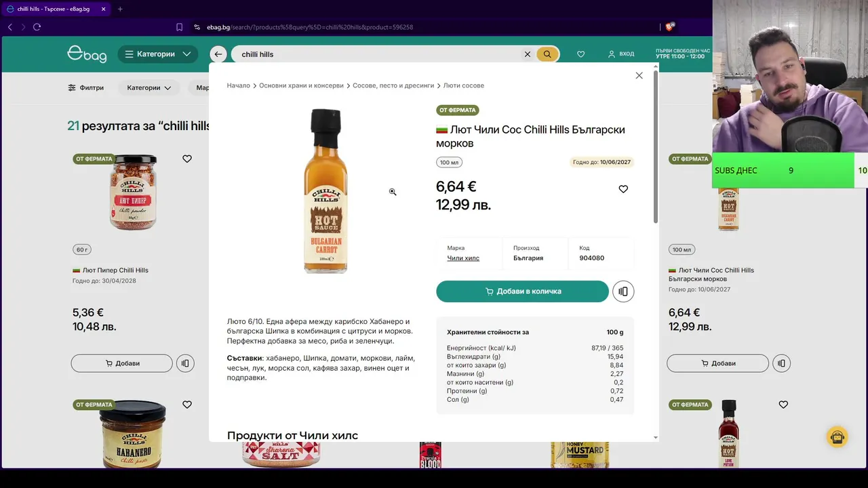This screenshot has height=488, width=868.
Task: Zoom the product image magnifier icon
Action: click(393, 192)
